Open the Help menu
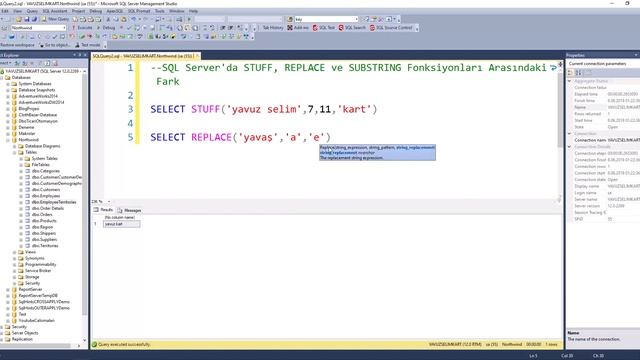 point(193,11)
